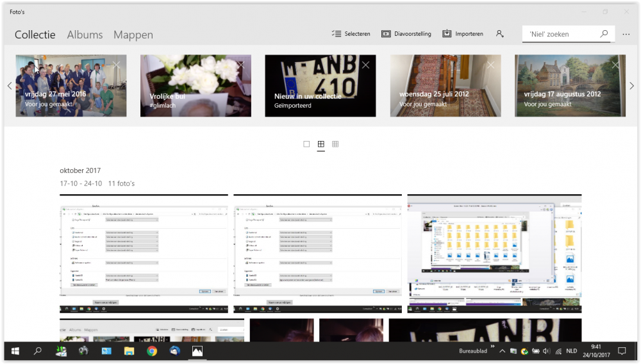
Task: Open the Nieuw in uw collectie card
Action: (320, 86)
